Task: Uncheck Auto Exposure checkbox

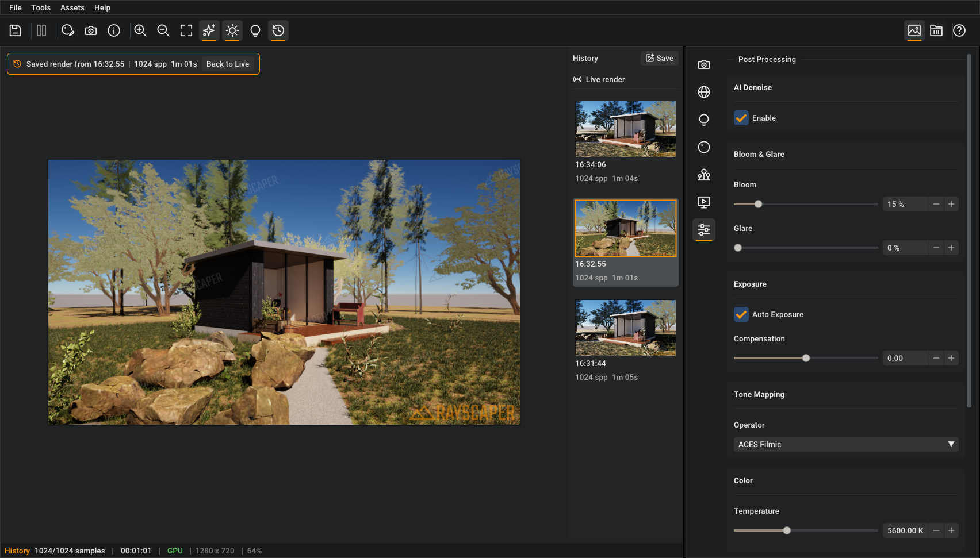Action: click(741, 314)
